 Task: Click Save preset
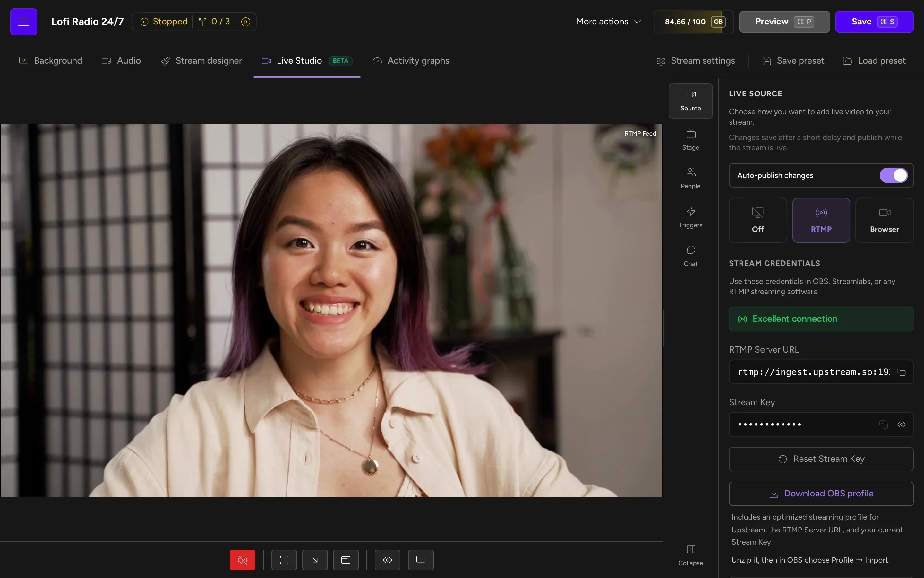pos(793,61)
